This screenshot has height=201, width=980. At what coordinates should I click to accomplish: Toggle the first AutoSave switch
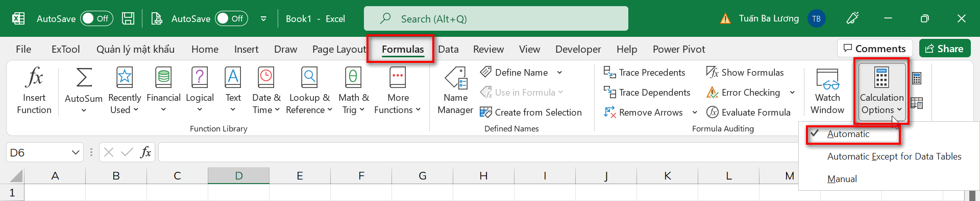tap(96, 18)
